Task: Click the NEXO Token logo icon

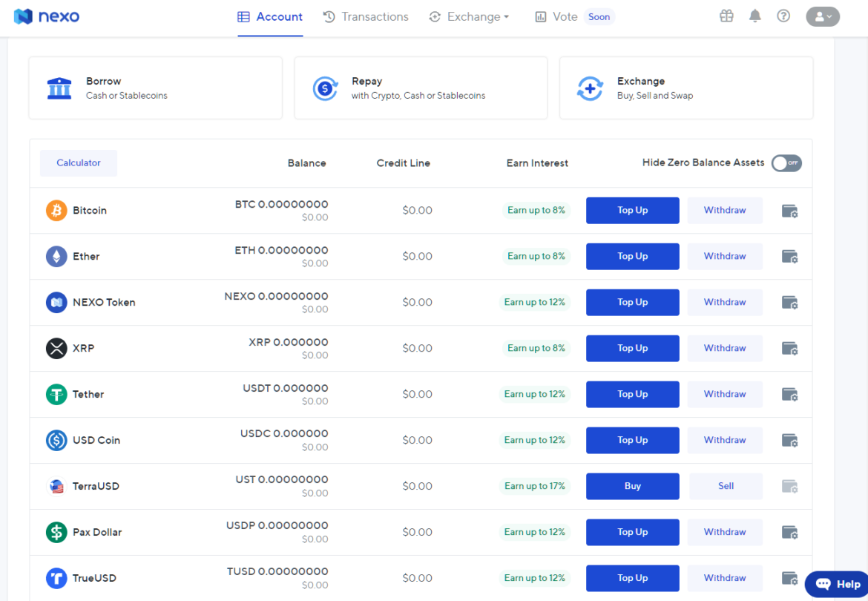Action: [56, 302]
